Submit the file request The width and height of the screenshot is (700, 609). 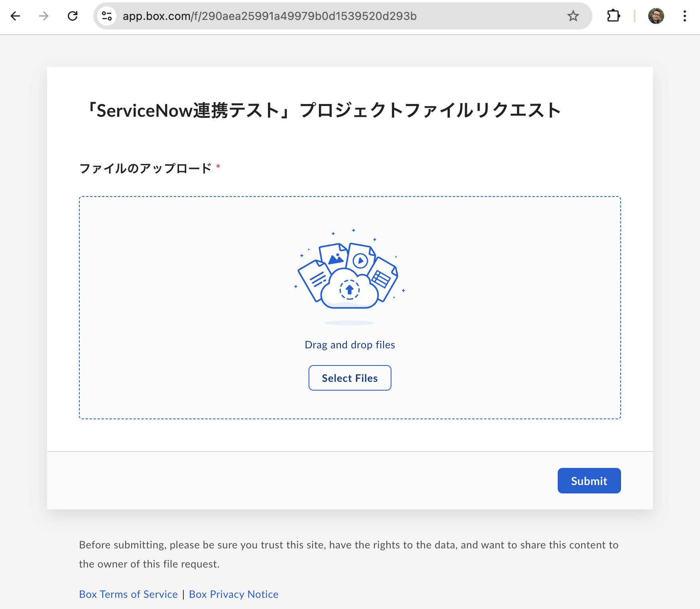pyautogui.click(x=589, y=481)
